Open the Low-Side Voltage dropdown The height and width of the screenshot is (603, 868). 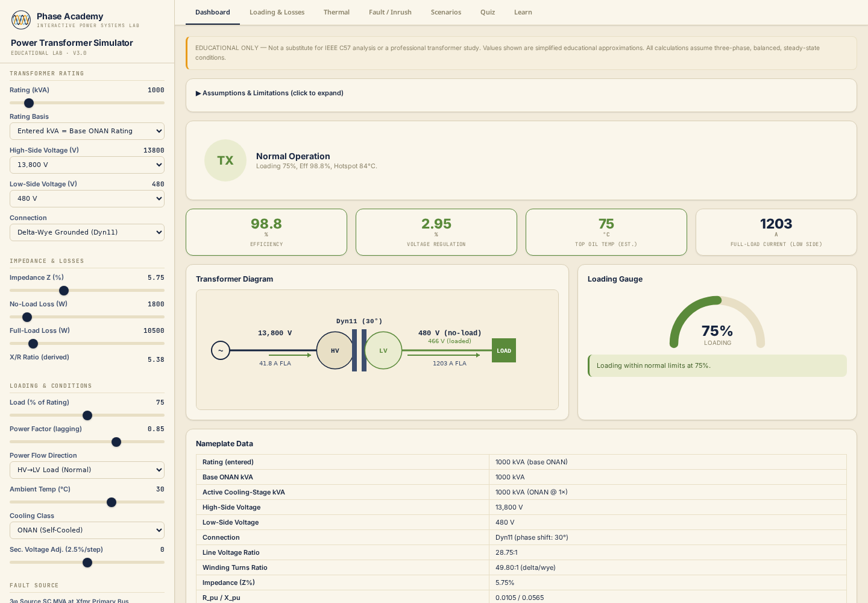(x=87, y=198)
